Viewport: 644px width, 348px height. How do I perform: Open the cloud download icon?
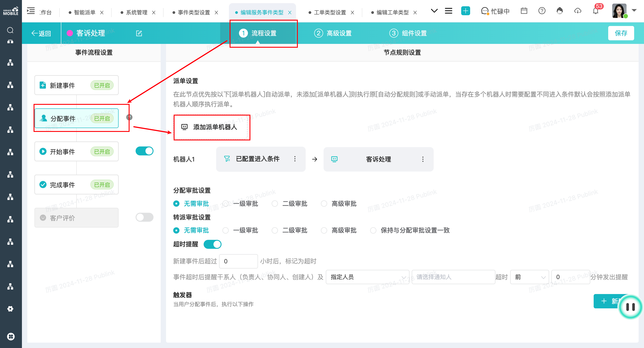pos(578,11)
